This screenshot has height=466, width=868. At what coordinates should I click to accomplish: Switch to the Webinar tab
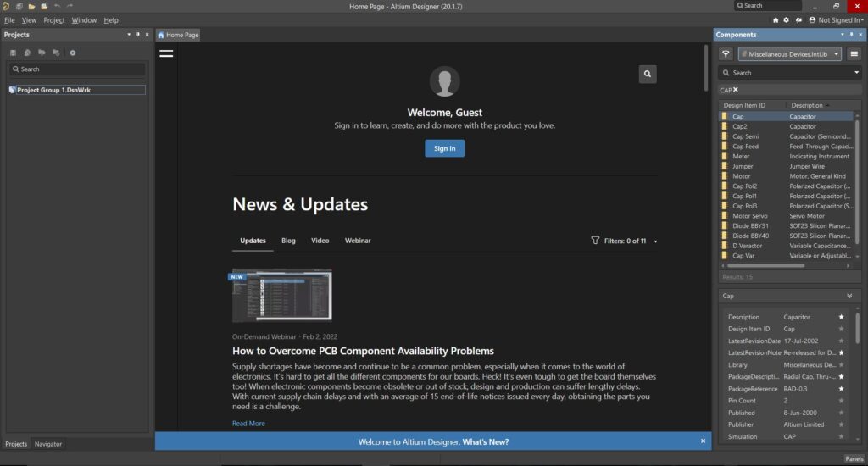[x=358, y=241]
